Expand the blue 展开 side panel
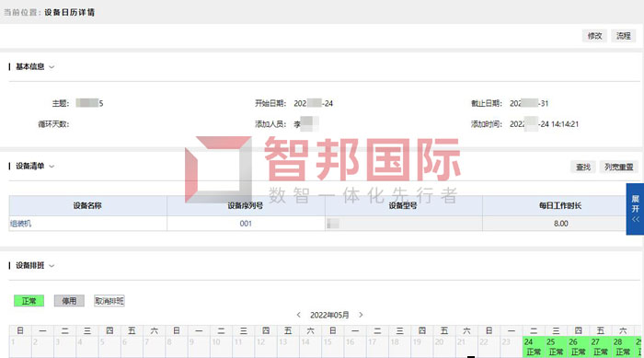The width and height of the screenshot is (644, 358). click(635, 209)
